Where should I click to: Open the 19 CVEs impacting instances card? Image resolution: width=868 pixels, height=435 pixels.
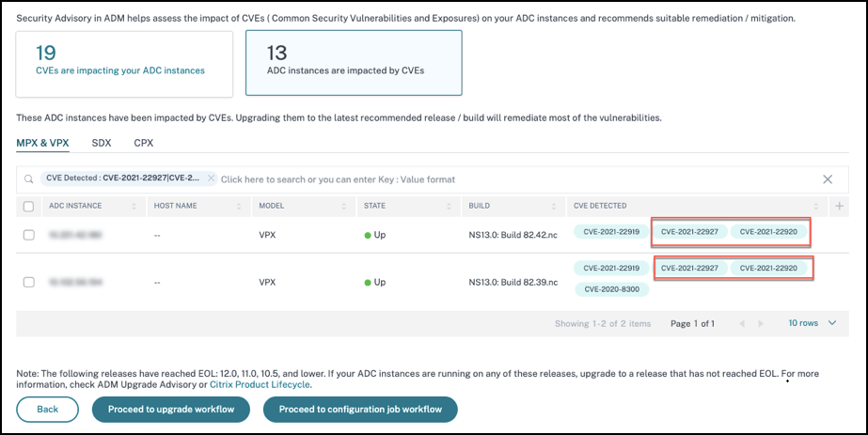pyautogui.click(x=124, y=64)
